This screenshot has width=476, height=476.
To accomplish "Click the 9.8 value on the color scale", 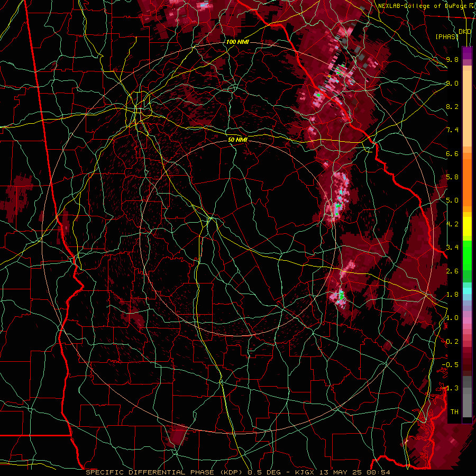I will (452, 59).
